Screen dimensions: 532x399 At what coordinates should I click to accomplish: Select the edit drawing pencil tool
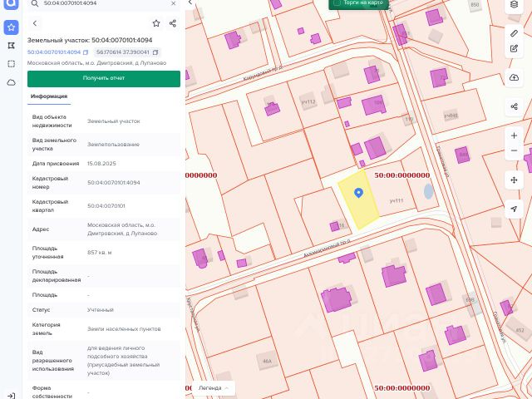point(514,48)
